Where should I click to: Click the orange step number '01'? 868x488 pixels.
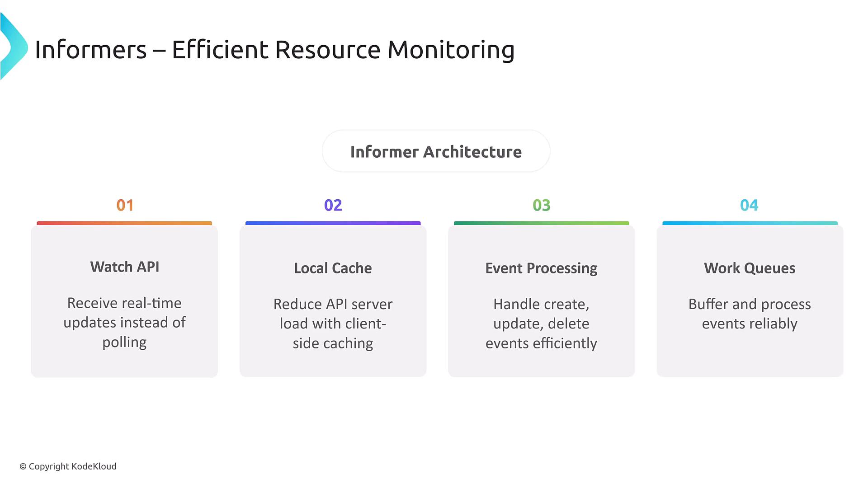(125, 205)
